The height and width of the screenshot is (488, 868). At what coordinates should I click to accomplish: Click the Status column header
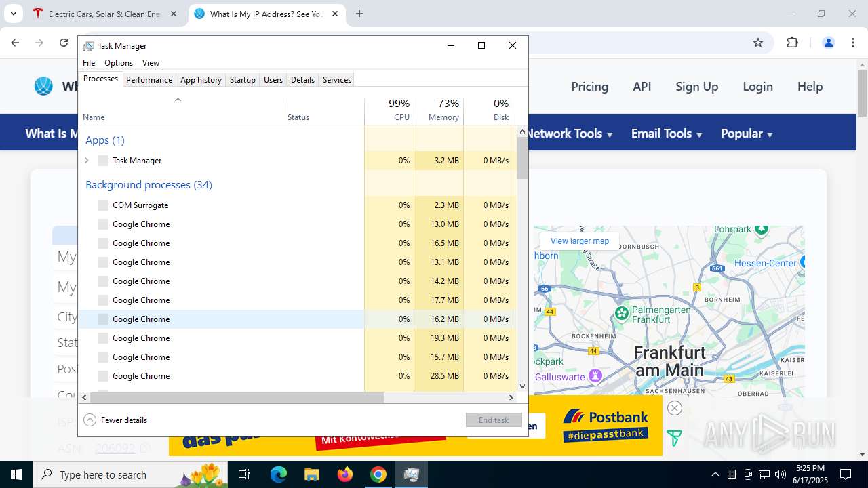[x=323, y=111]
